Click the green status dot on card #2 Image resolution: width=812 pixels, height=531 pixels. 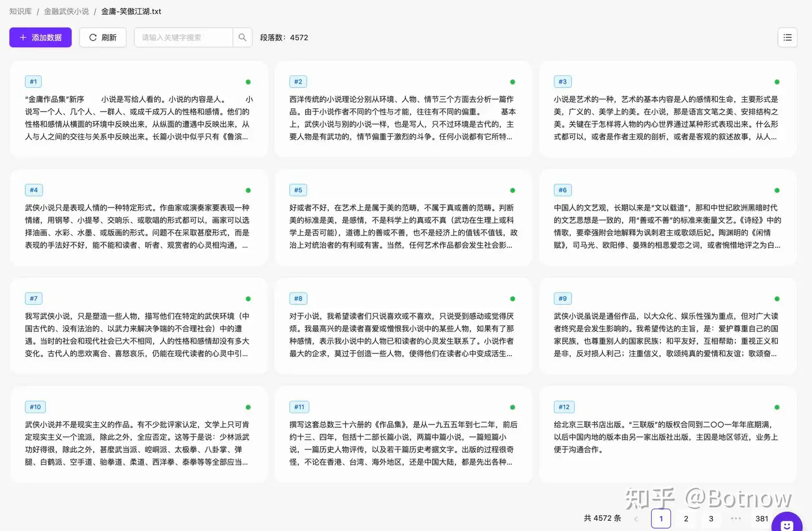[513, 82]
